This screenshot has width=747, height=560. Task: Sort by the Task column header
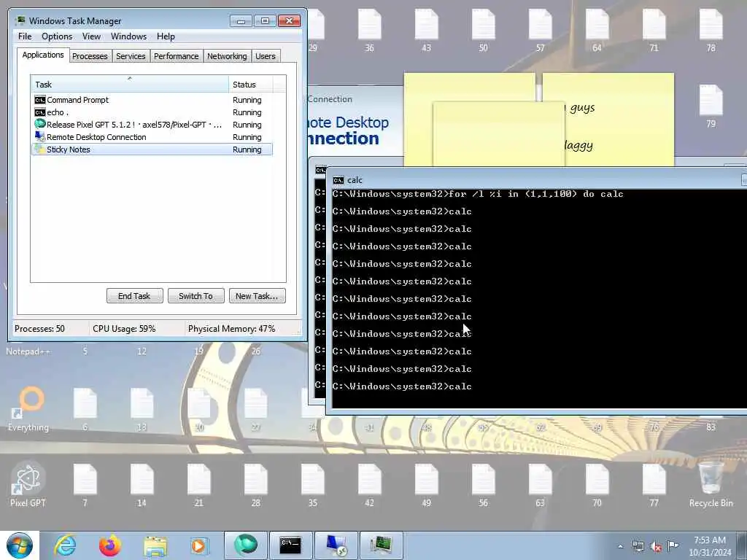130,85
